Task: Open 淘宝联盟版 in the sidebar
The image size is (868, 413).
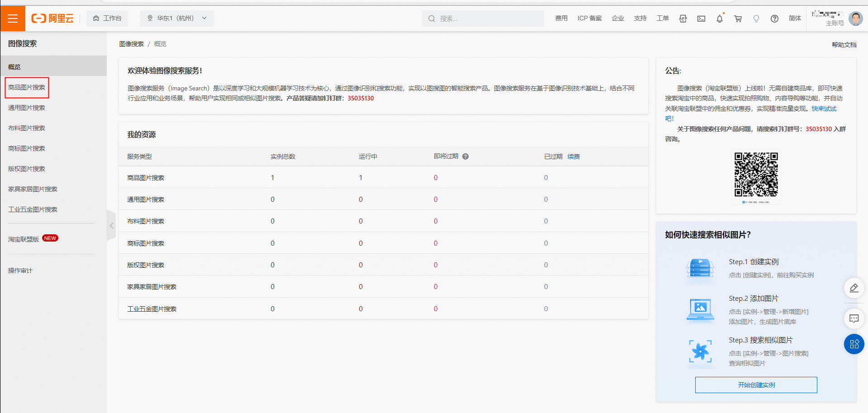Action: point(24,239)
